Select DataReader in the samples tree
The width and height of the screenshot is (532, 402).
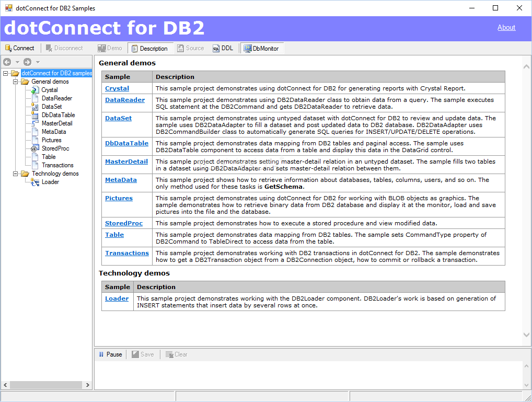point(56,98)
